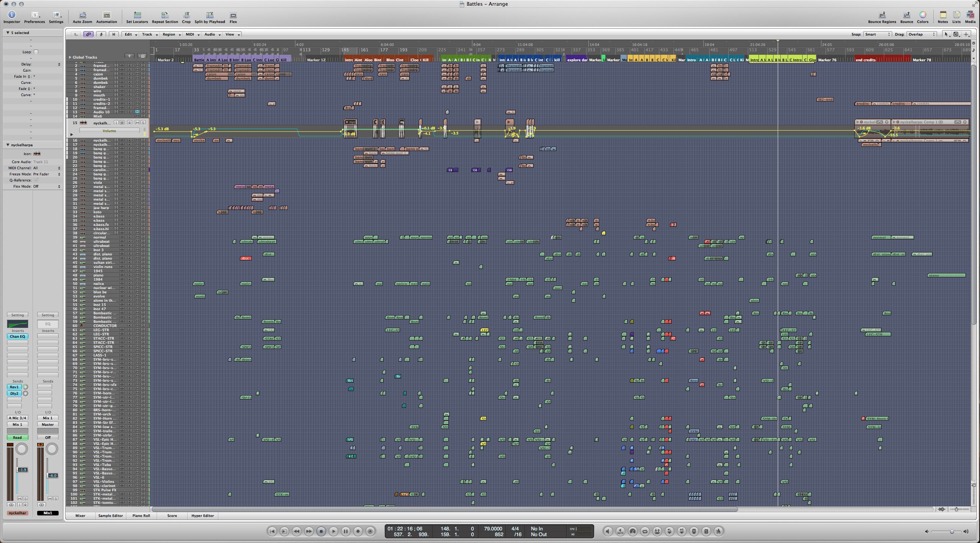Click the Rewind transport button
Image resolution: width=980 pixels, height=543 pixels.
tap(297, 531)
